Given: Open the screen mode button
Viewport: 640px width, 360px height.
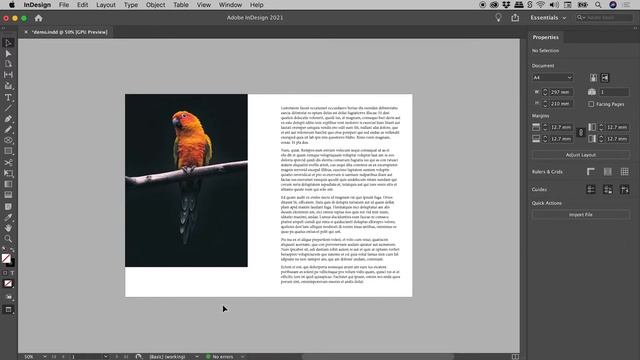Looking at the screenshot, I should point(8,310).
